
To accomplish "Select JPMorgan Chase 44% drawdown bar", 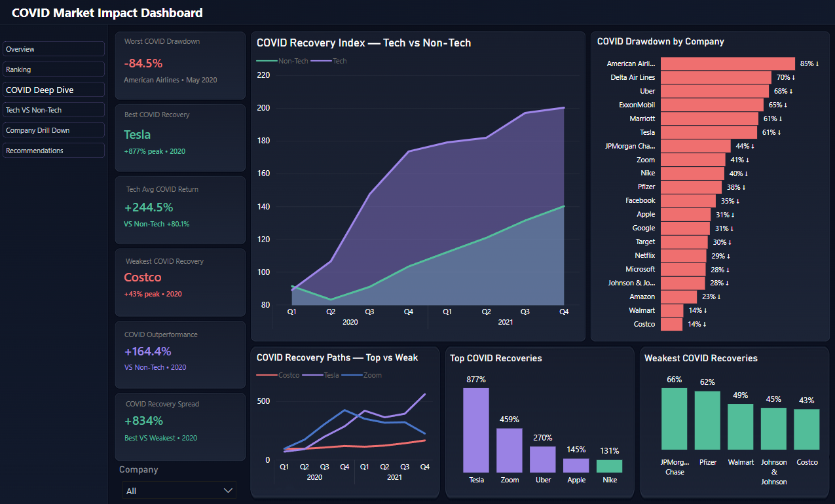I will click(696, 146).
